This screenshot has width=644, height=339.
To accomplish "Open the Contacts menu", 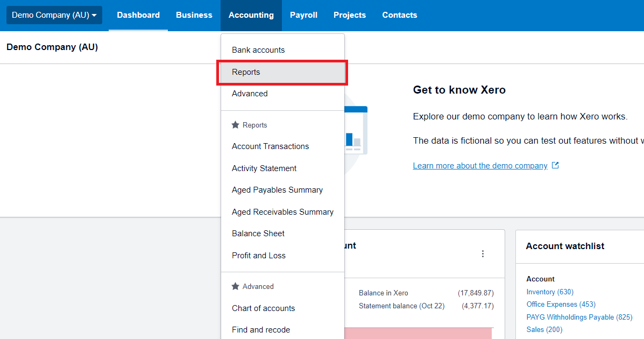I will [400, 15].
